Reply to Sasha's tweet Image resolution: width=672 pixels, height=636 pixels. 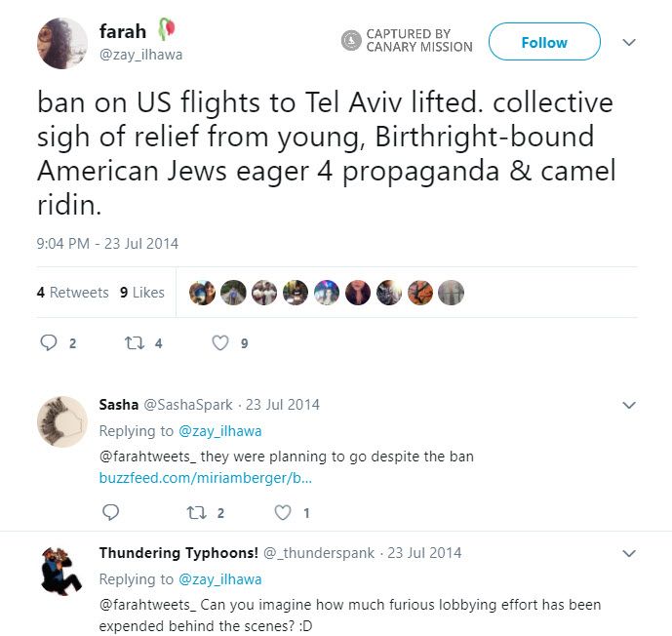coord(110,512)
